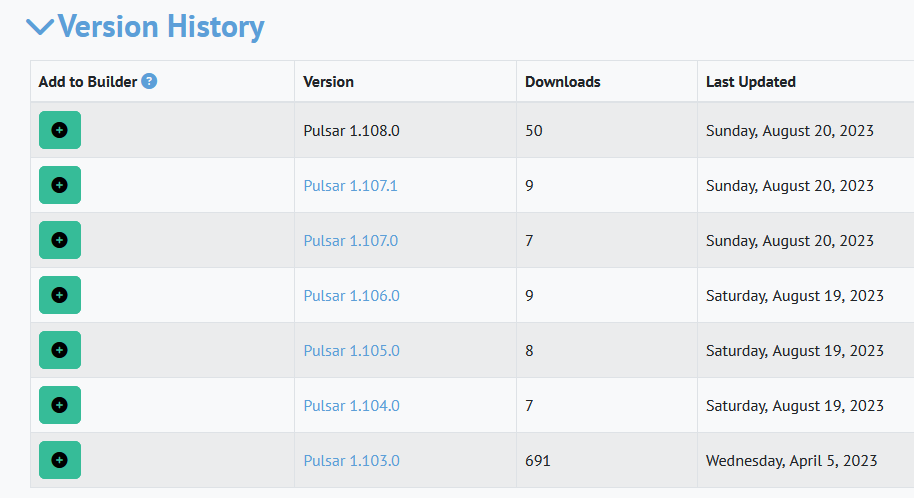Collapse the Version History section chevron
Screen dimensions: 914x498
[40, 28]
